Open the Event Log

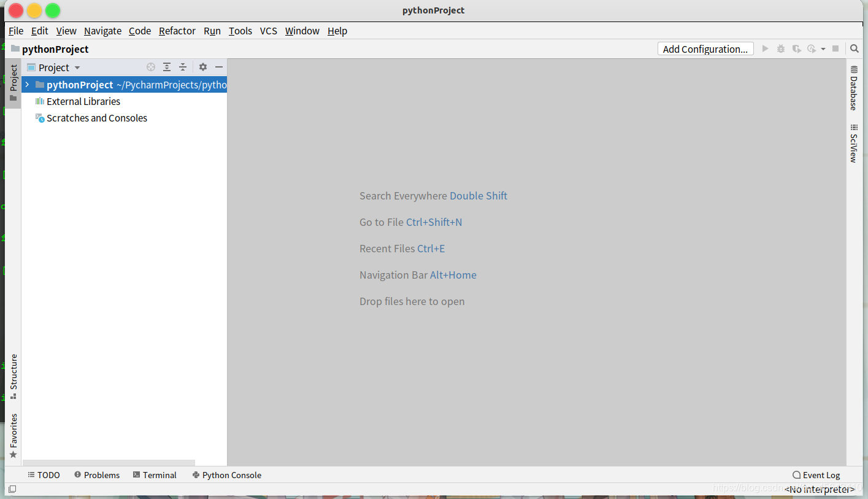click(816, 475)
